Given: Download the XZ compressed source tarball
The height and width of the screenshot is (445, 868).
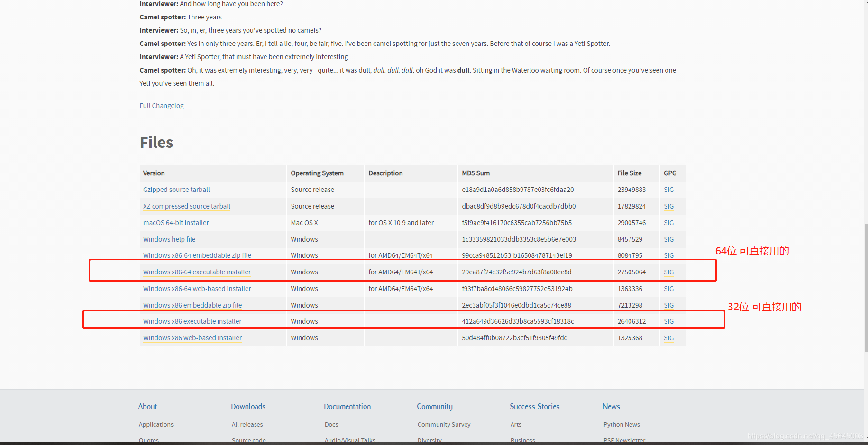Looking at the screenshot, I should point(187,206).
